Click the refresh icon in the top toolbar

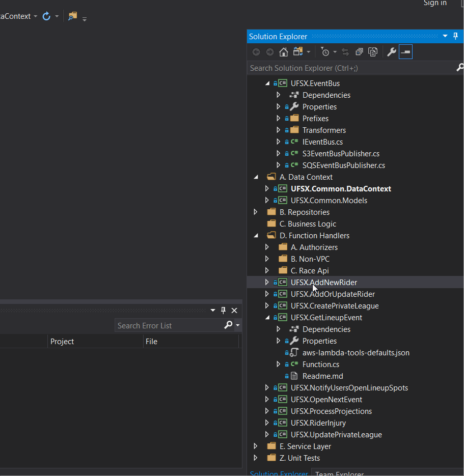(x=46, y=16)
